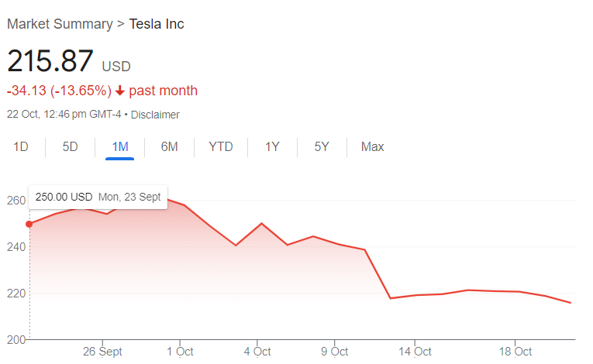The height and width of the screenshot is (364, 593).
Task: Click the 18 Oct axis label
Action: coord(515,351)
